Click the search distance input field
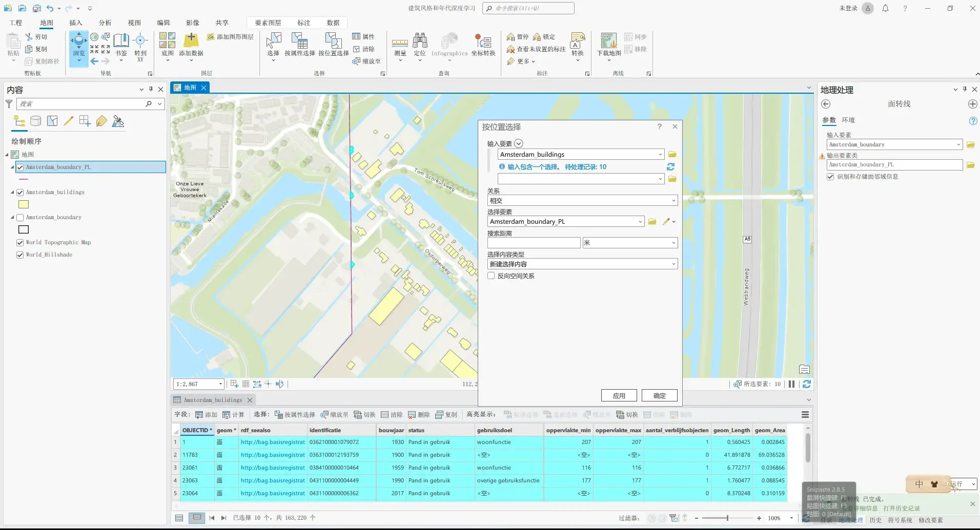 [x=534, y=243]
